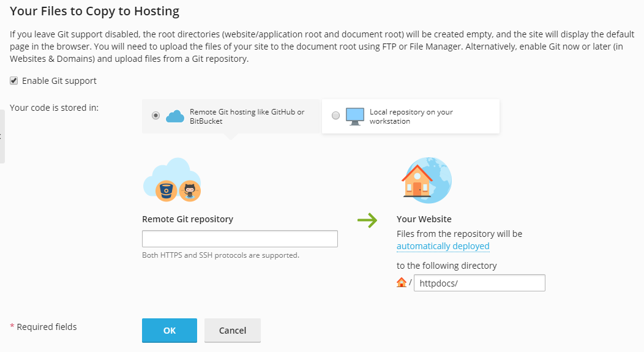The image size is (644, 352).
Task: Click the green arrow pointing to Your Website
Action: [x=367, y=220]
